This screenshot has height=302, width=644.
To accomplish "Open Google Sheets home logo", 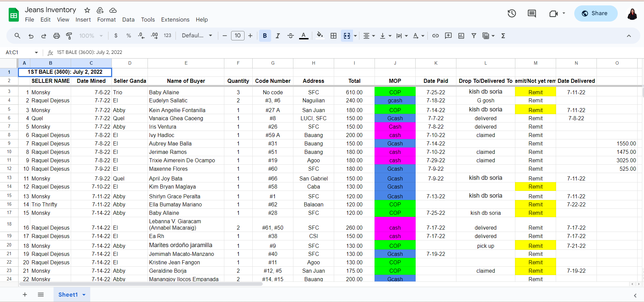I will coord(14,15).
